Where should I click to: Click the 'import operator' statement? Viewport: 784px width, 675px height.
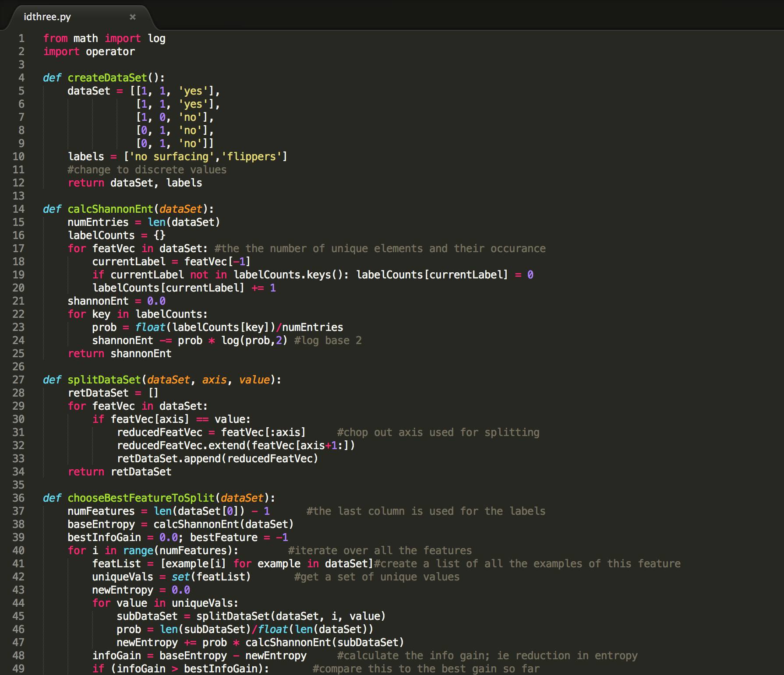coord(89,52)
